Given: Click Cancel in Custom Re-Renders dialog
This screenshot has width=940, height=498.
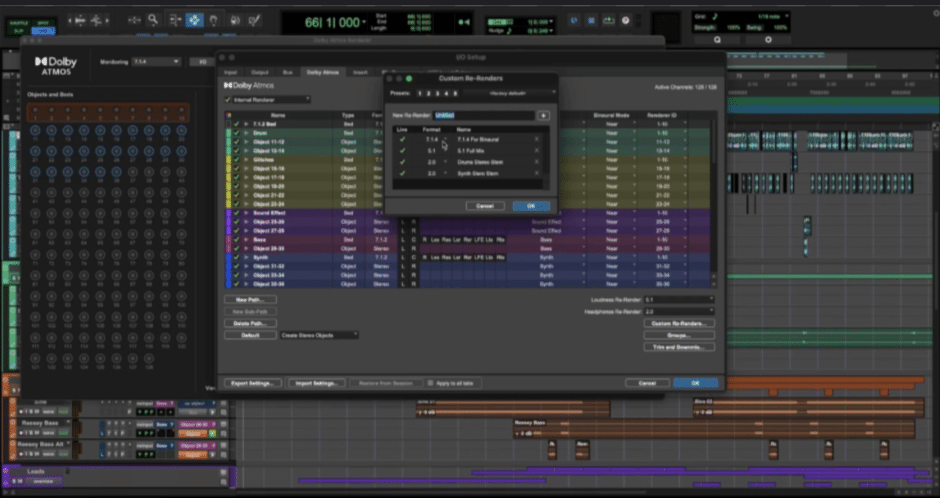Looking at the screenshot, I should (485, 206).
